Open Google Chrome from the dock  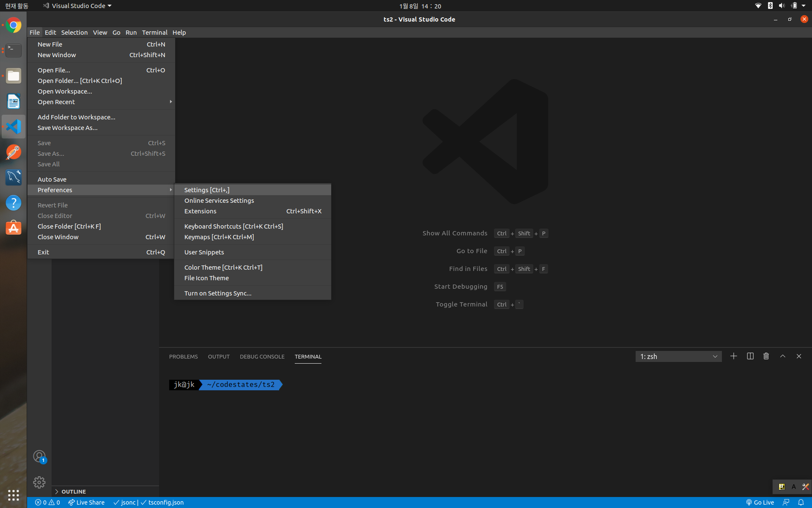(x=14, y=26)
